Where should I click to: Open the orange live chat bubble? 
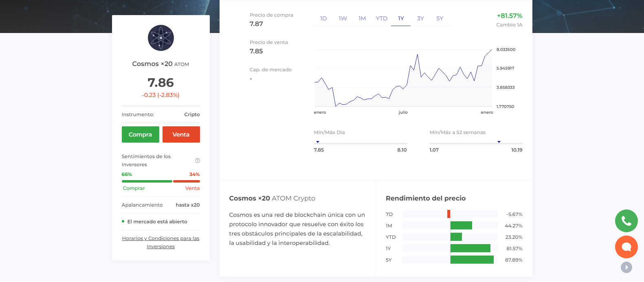coord(626,247)
